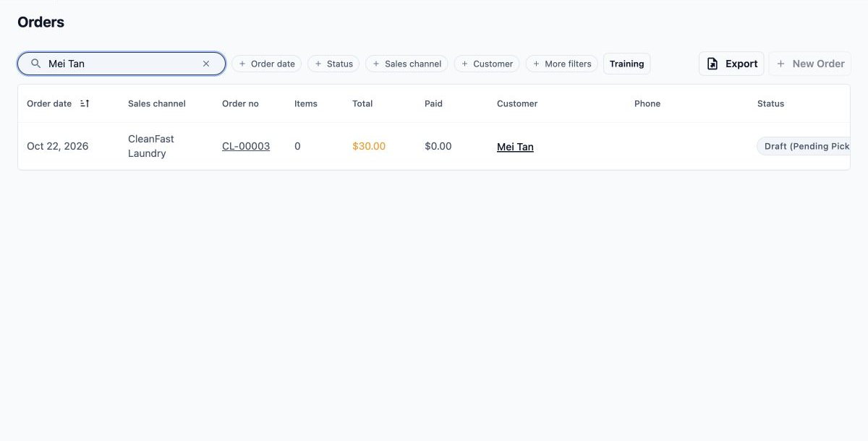Click the Status column header
Viewport: 868px width, 441px height.
tap(770, 103)
